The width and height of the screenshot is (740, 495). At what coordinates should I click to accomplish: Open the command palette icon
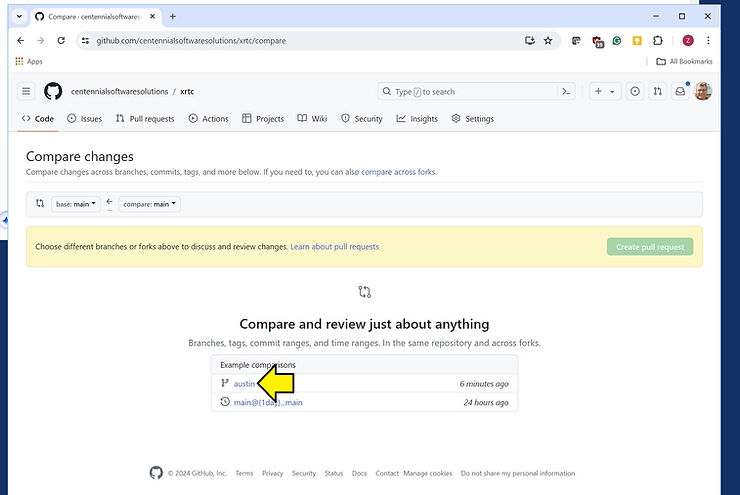click(567, 91)
